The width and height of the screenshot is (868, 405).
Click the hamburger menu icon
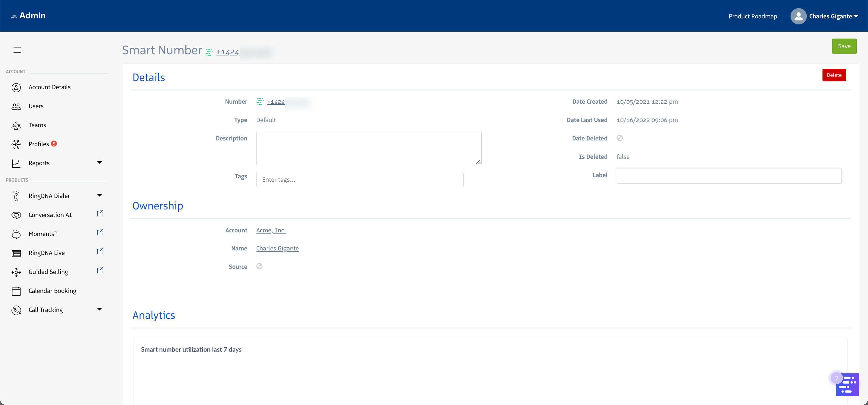coord(17,50)
